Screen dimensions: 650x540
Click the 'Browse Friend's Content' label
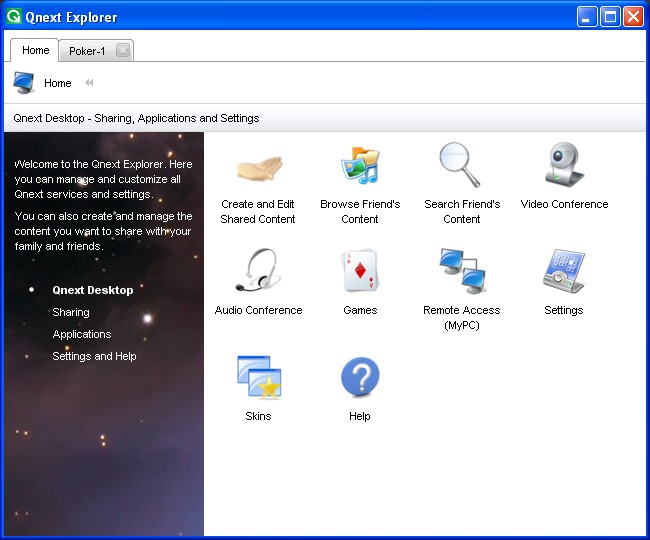tap(360, 211)
